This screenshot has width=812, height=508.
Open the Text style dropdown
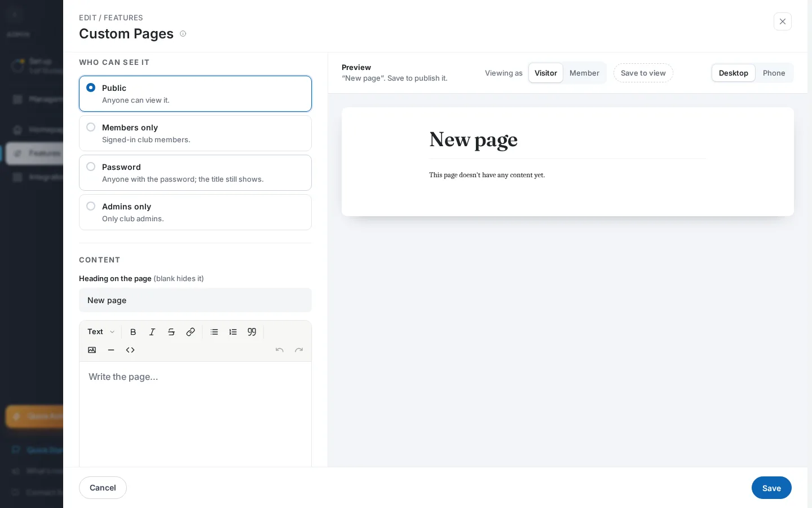(x=101, y=332)
